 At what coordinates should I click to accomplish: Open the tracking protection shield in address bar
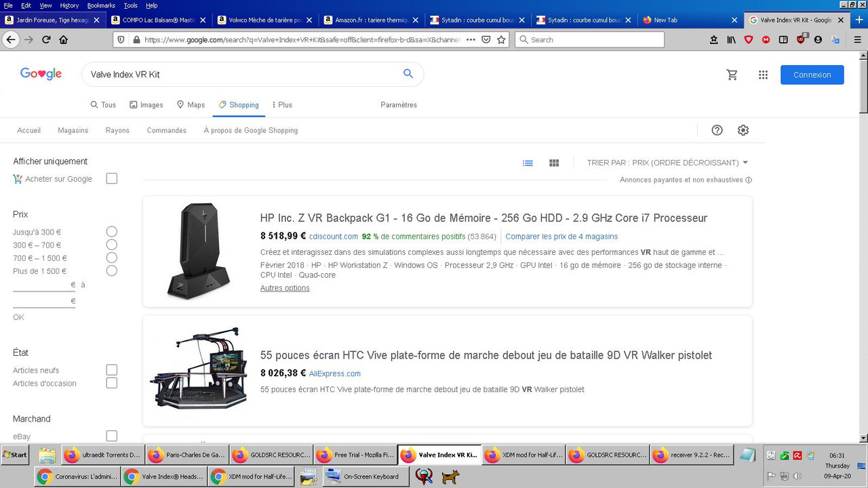[x=121, y=39]
